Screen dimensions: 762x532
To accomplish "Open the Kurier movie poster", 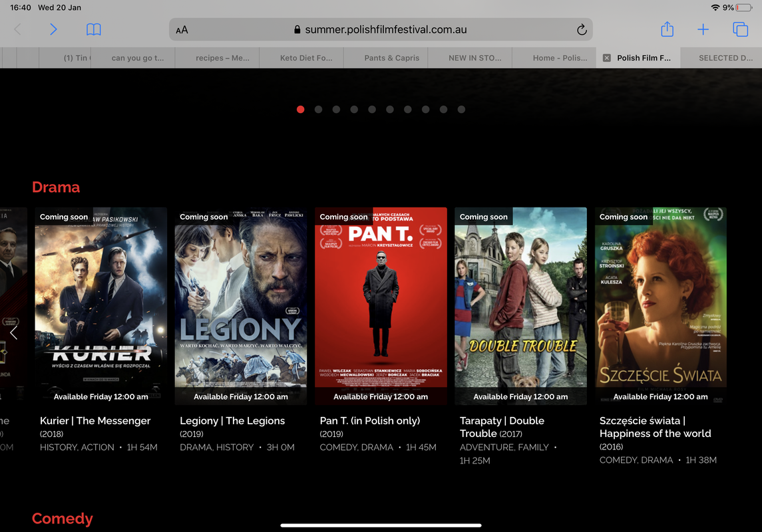I will [x=101, y=306].
